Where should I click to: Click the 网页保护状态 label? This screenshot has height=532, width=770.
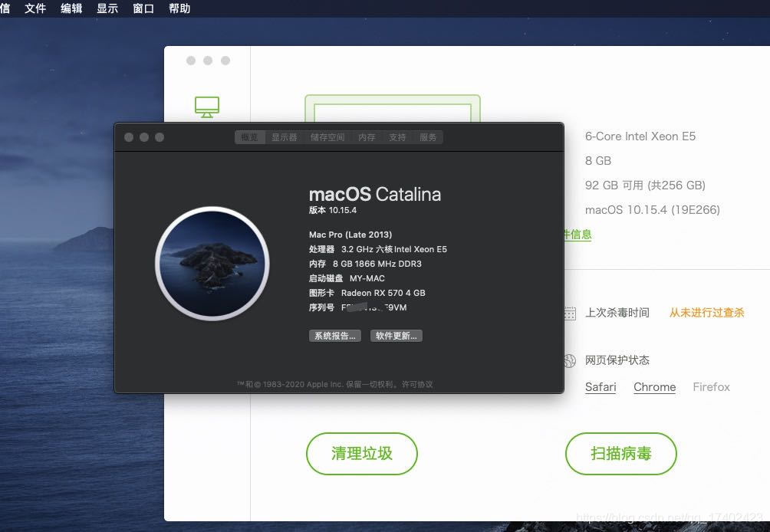coord(617,360)
